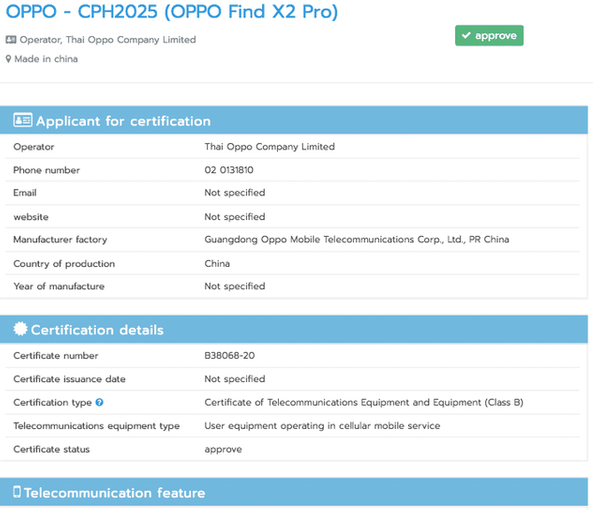Select the Guangdong Oppo Mobile manufacturer value

tap(357, 239)
